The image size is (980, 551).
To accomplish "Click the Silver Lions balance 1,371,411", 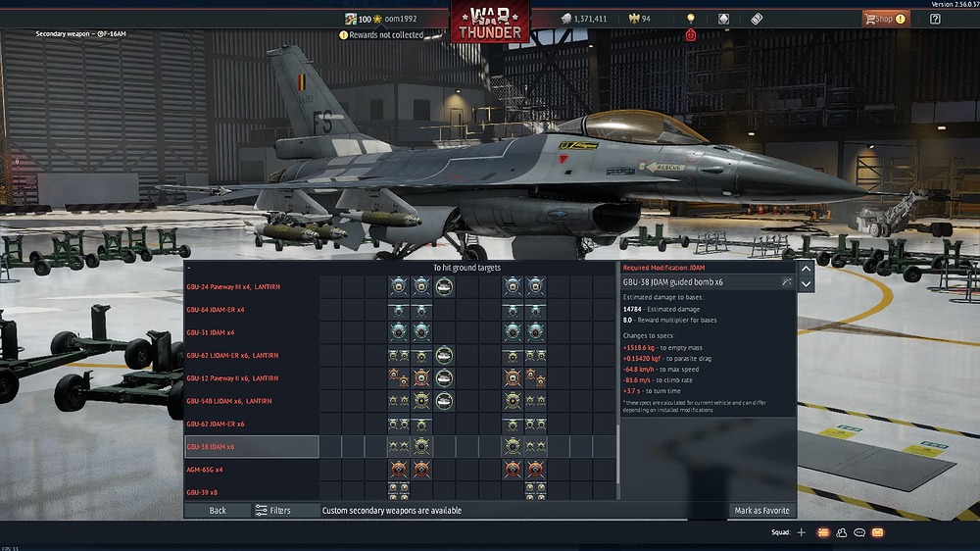I will pyautogui.click(x=584, y=19).
